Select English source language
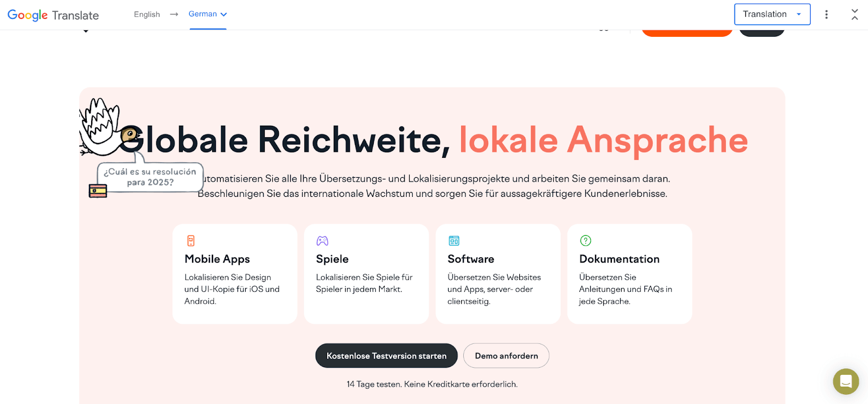The image size is (868, 404). tap(147, 15)
